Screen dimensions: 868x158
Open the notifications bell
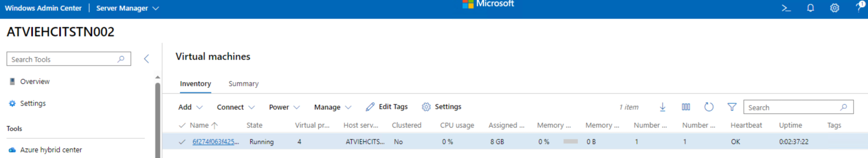tap(810, 8)
